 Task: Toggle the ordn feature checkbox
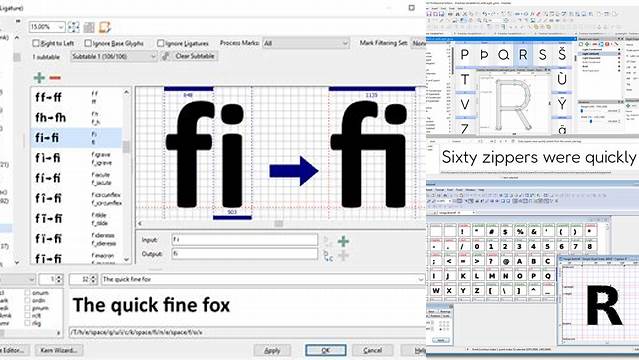tap(27, 300)
